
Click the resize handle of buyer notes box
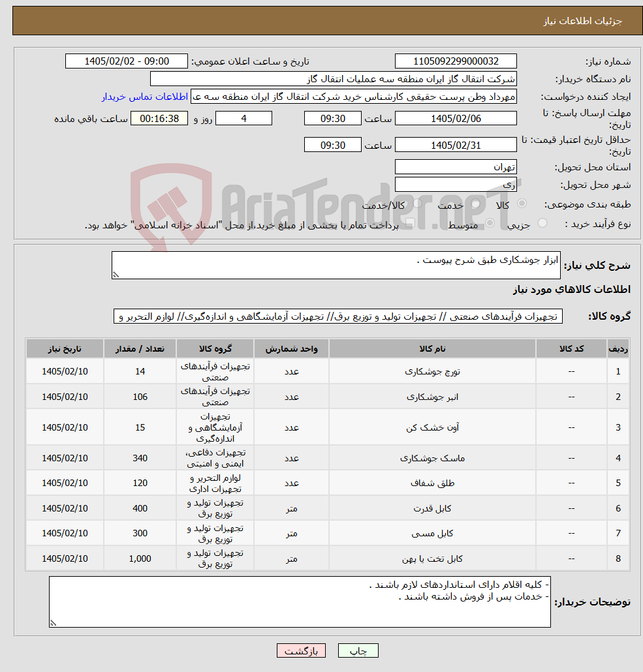click(53, 624)
